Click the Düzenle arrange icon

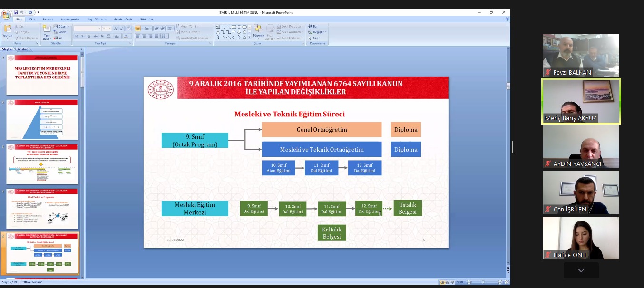coord(258,30)
